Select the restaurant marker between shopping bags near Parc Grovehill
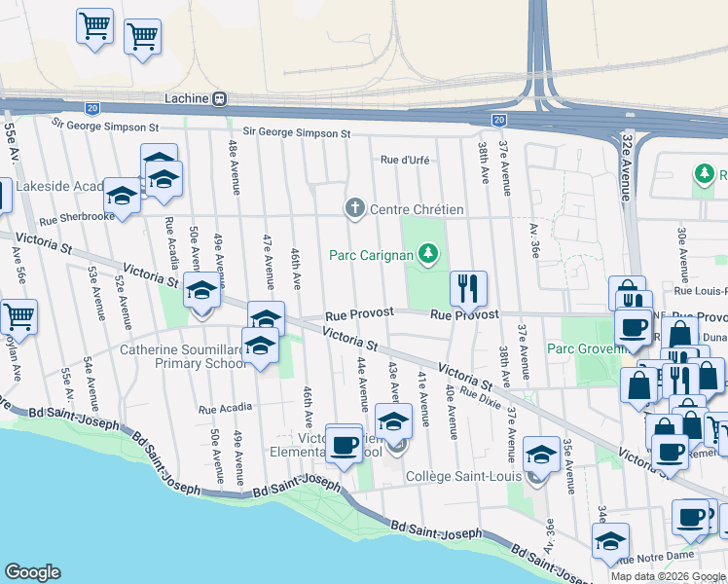 point(680,379)
